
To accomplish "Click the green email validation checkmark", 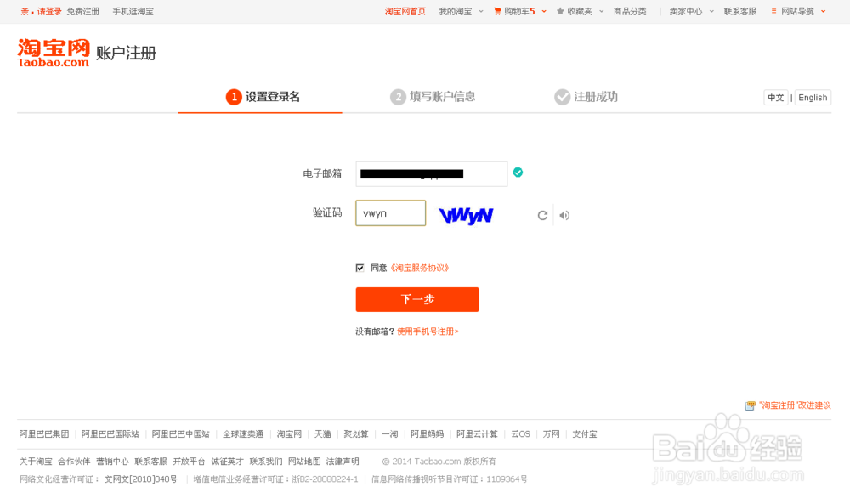I will coord(518,173).
